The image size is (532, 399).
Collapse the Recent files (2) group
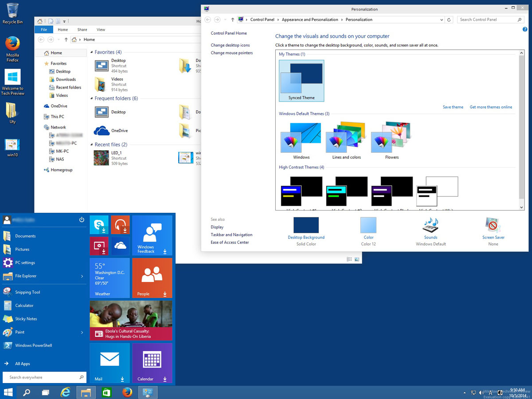[92, 145]
